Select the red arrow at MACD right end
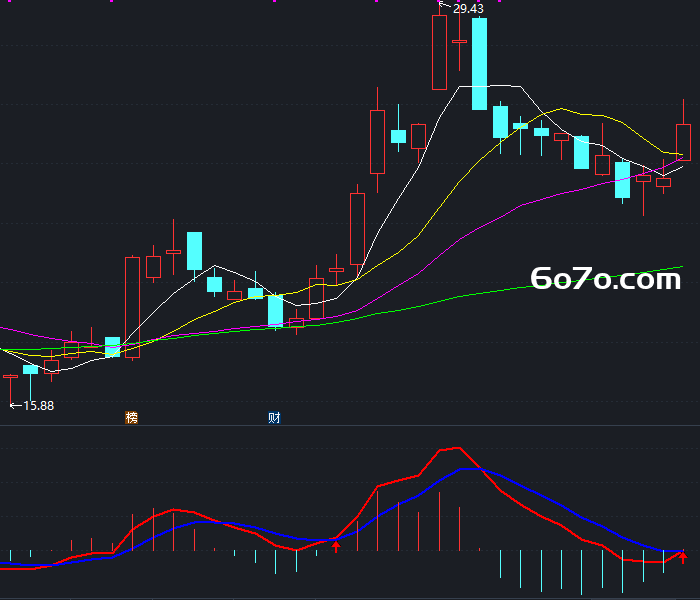 click(683, 557)
